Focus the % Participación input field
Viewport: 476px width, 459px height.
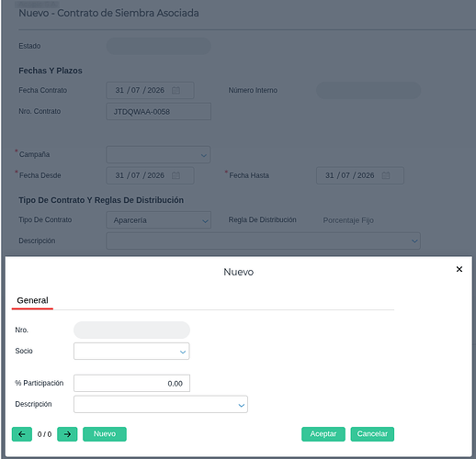(x=131, y=383)
